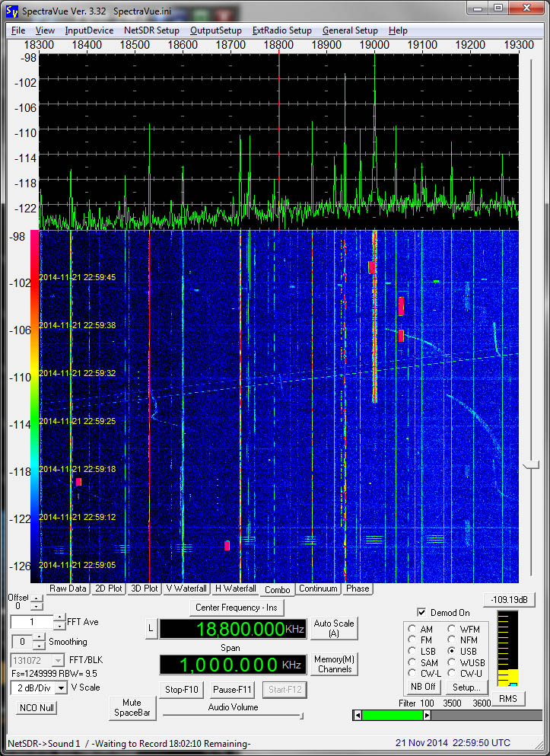Open the FFT/BLK size dropdown

tap(59, 660)
